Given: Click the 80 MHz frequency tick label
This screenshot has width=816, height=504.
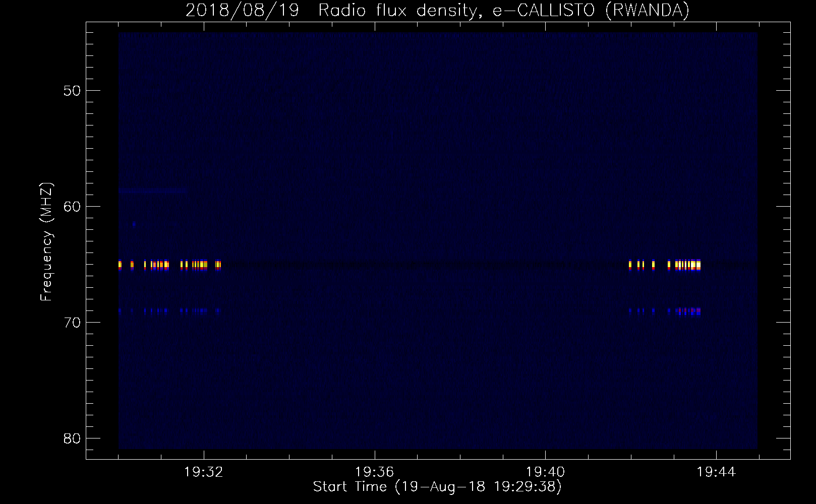Looking at the screenshot, I should coord(73,438).
